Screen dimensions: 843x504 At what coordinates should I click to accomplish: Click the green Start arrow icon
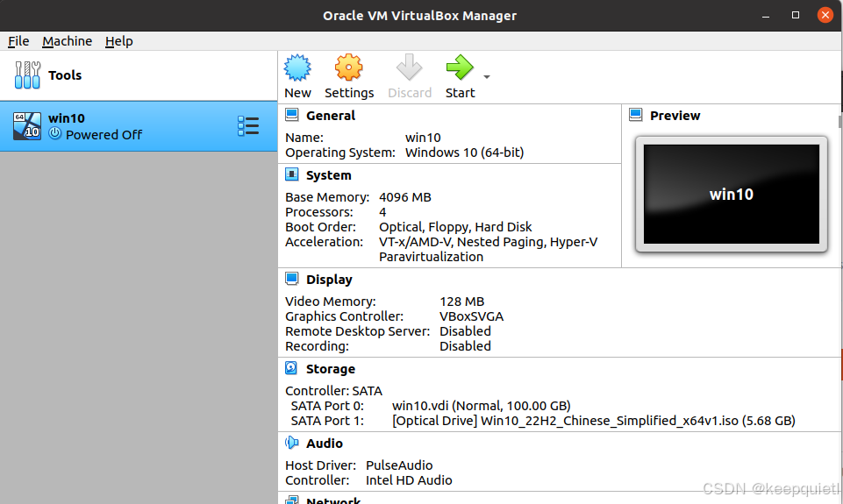pos(458,67)
